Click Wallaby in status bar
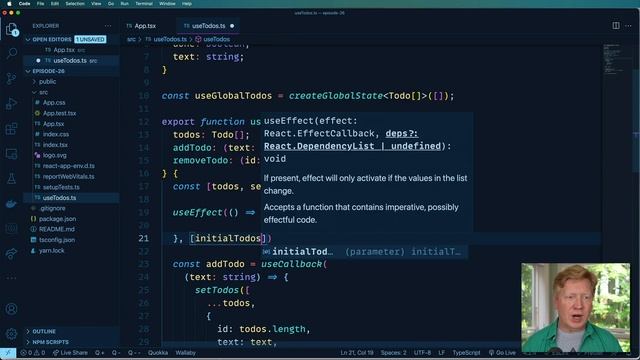This screenshot has width=640, height=360. coord(186,353)
